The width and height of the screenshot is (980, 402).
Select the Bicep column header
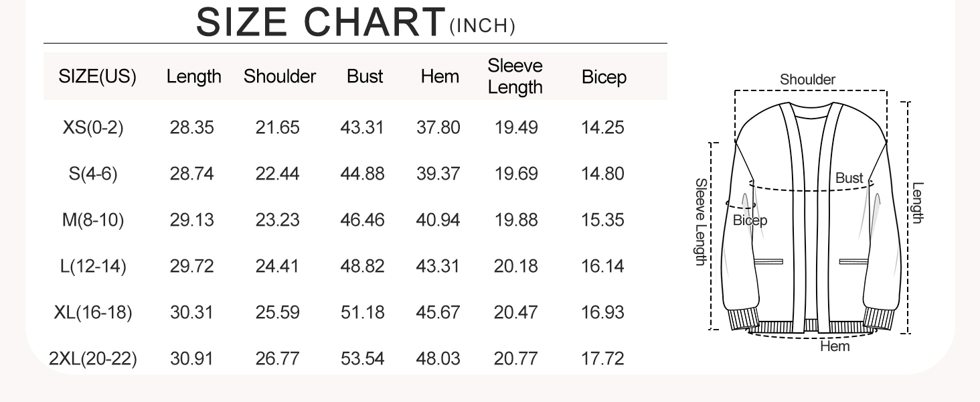click(604, 77)
